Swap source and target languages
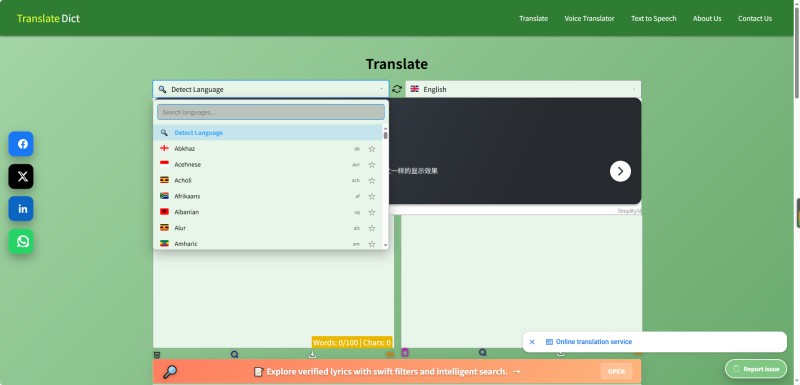This screenshot has width=800, height=385. 397,89
